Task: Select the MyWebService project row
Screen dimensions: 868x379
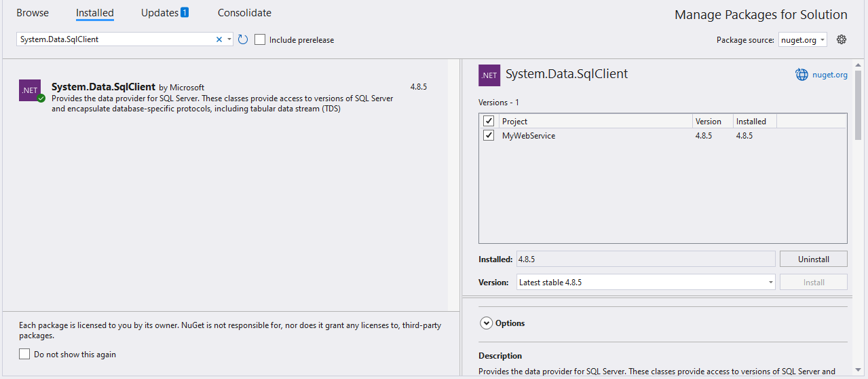Action: coord(662,136)
